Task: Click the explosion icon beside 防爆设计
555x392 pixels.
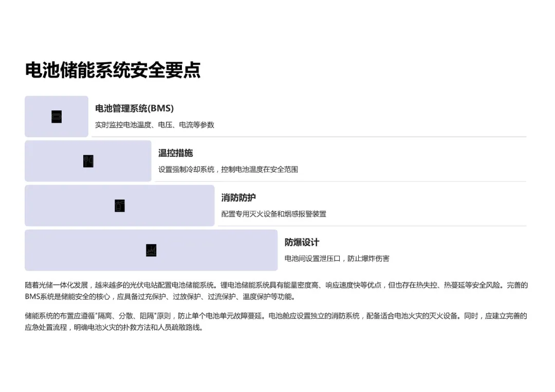Action: [151, 251]
